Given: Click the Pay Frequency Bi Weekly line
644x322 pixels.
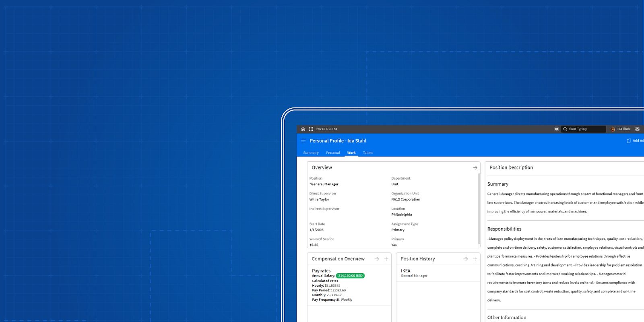Looking at the screenshot, I should point(332,299).
